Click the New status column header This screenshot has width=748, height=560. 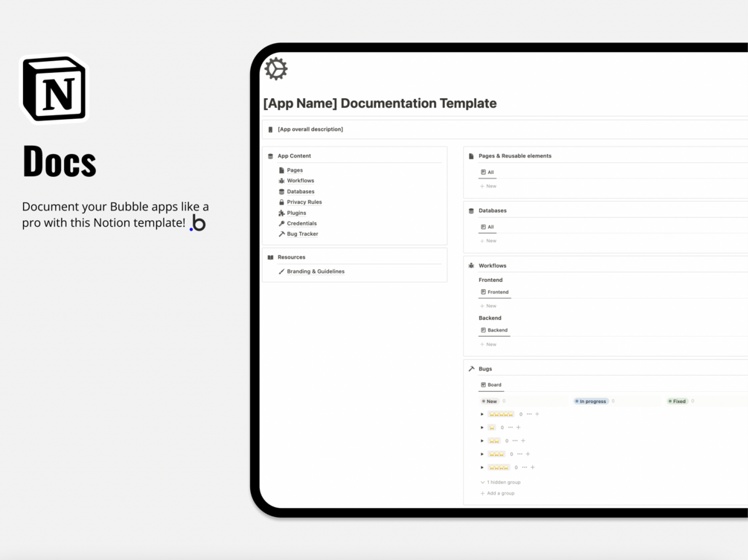490,402
